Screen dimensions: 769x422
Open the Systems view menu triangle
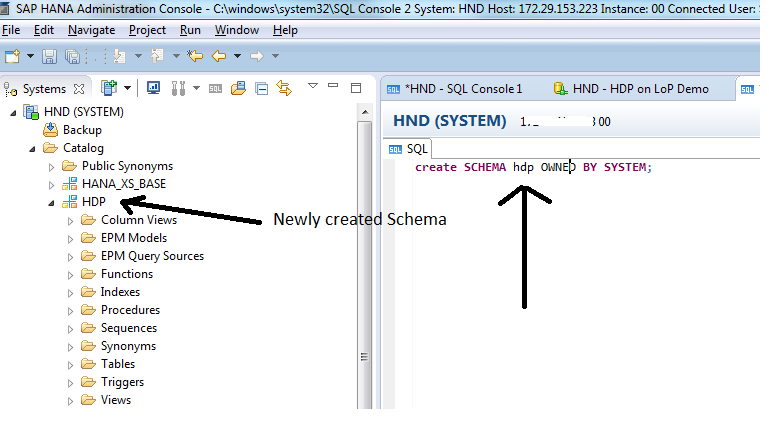tap(313, 86)
